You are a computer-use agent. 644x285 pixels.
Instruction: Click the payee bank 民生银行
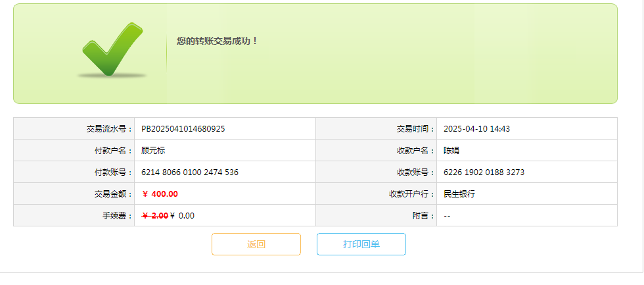coord(459,194)
